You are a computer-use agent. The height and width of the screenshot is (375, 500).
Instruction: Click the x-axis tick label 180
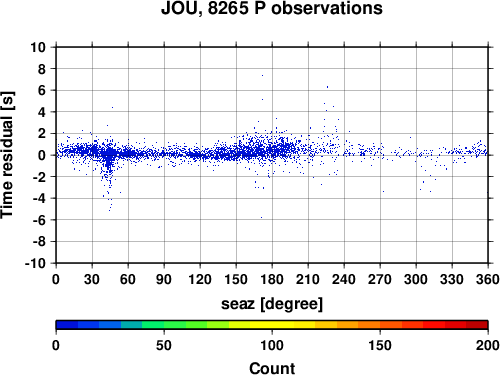272,279
